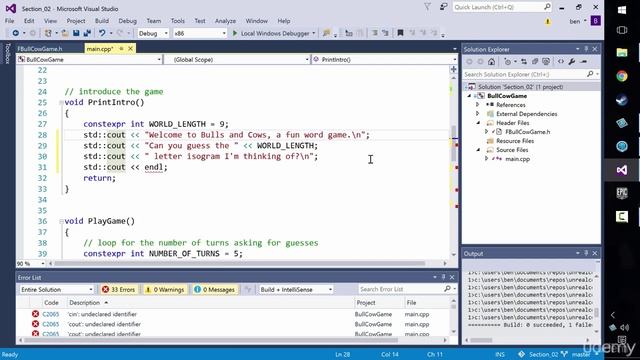Click the Epic Games launcher taskbar icon
The width and height of the screenshot is (640, 360).
click(x=622, y=193)
